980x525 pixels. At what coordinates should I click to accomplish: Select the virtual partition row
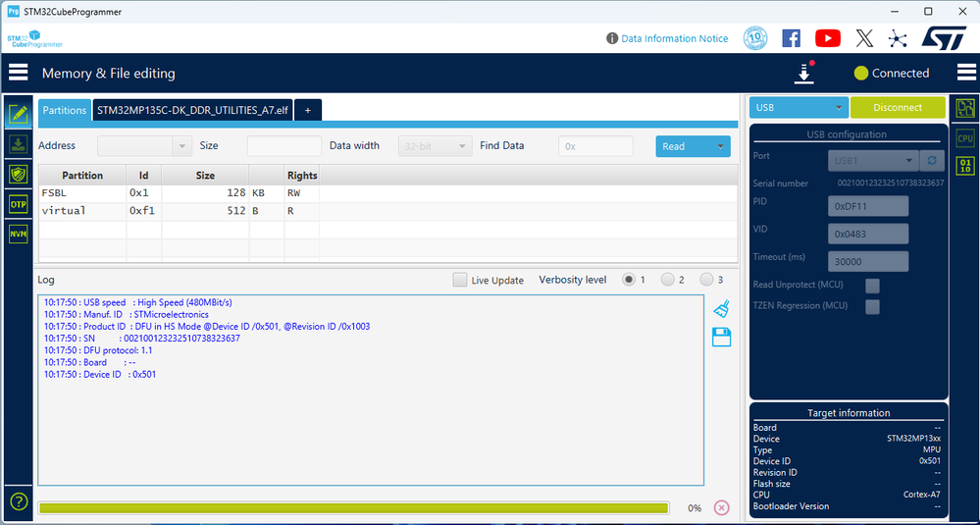[388, 211]
